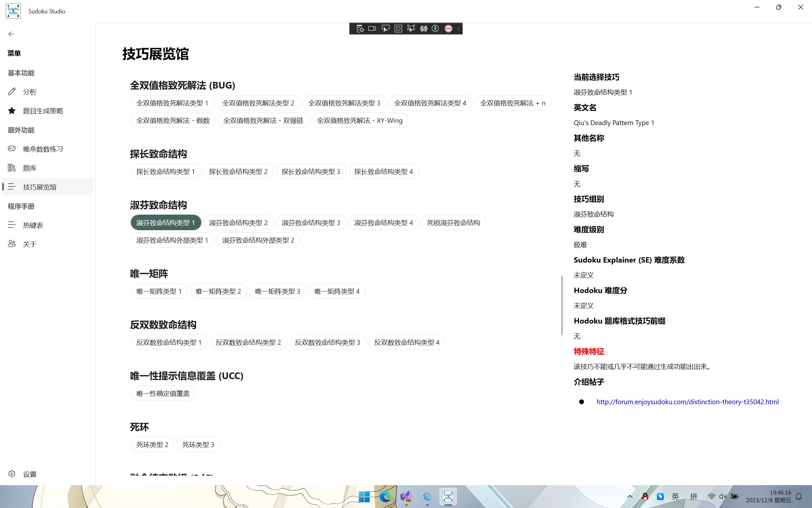Deselect highlighted 淑芬致命结构类型 1 chip

[x=166, y=223]
